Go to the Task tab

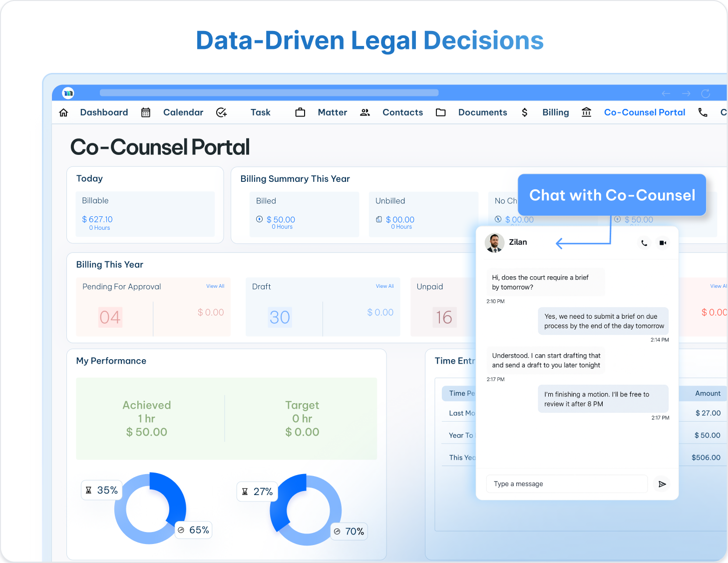click(x=261, y=112)
